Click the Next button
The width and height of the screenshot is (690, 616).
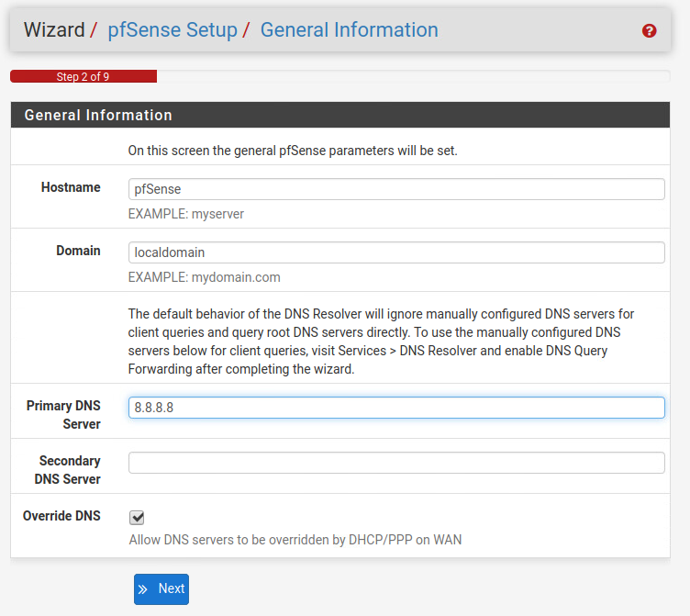click(161, 588)
